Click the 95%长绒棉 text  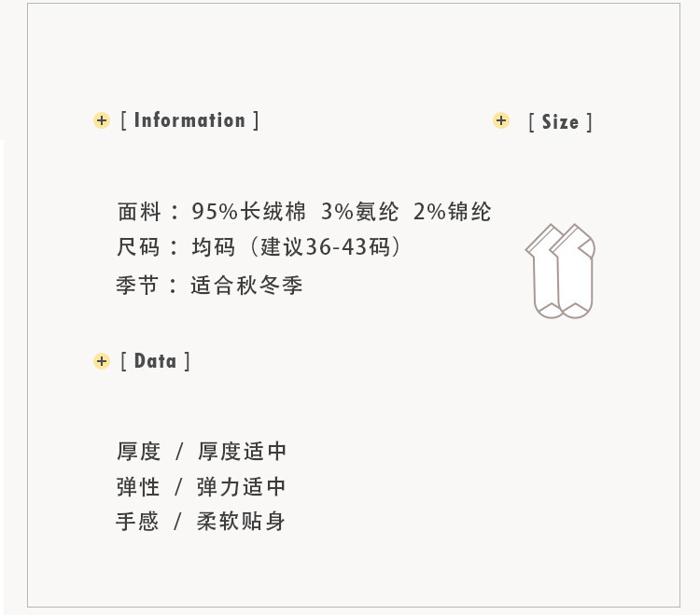(248, 212)
